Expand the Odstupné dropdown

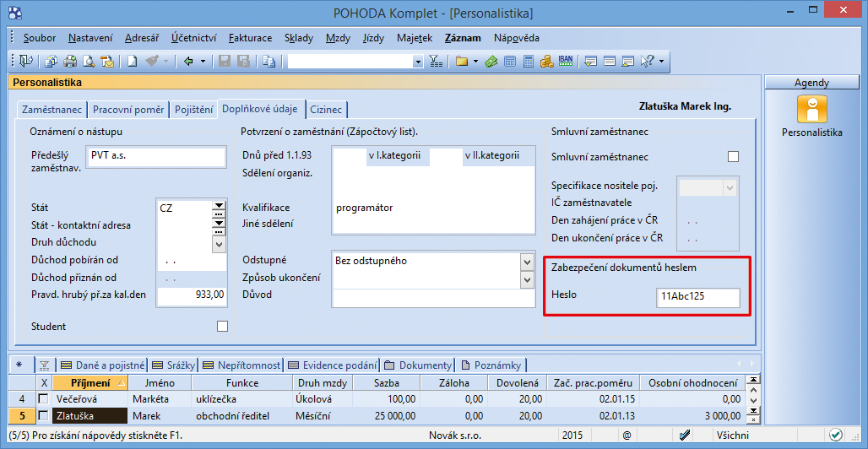point(526,262)
